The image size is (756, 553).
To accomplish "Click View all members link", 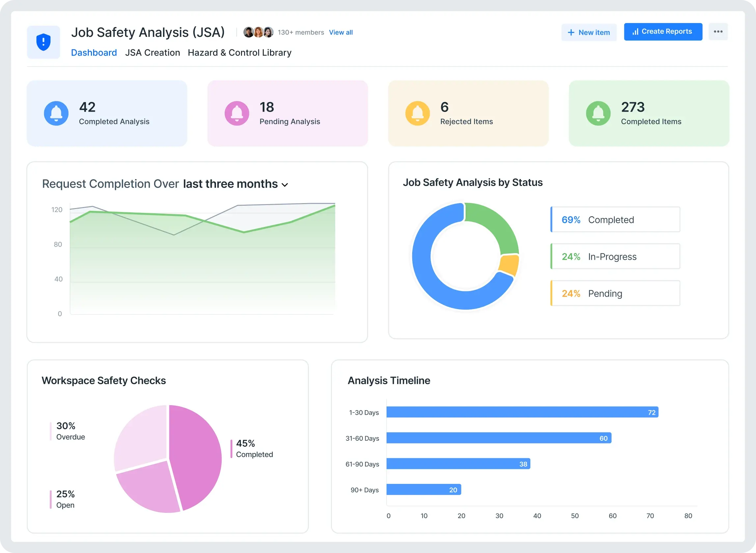I will (x=340, y=33).
